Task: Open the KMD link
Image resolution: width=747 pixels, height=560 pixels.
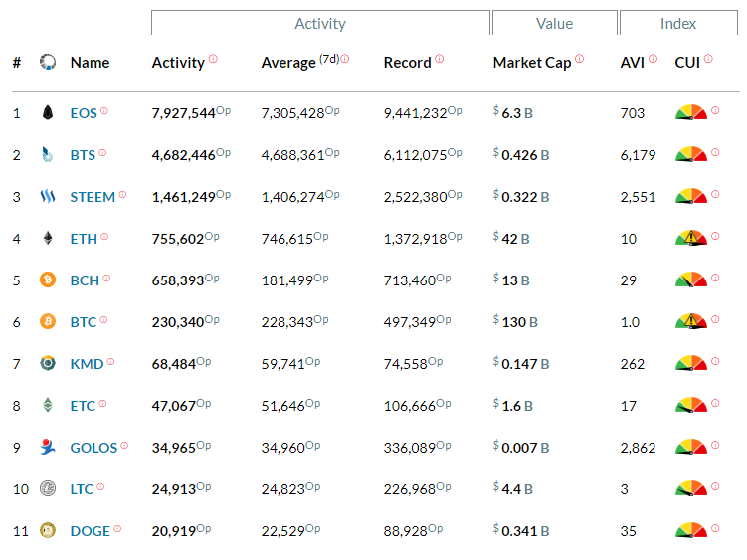Action: 87,364
